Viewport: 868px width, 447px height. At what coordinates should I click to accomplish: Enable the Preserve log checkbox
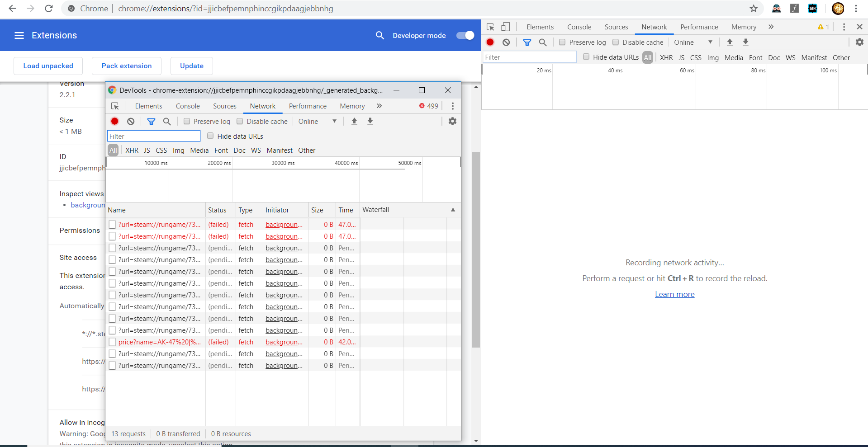click(186, 121)
